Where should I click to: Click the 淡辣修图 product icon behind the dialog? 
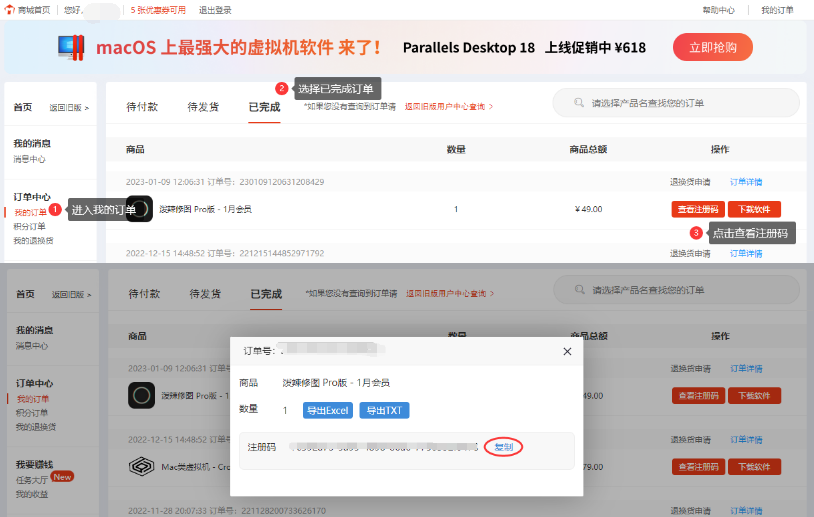pos(141,395)
